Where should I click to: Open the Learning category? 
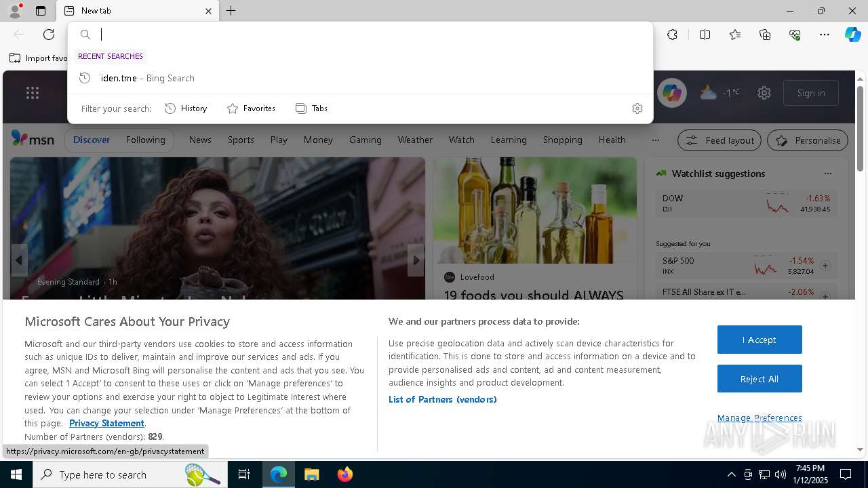pyautogui.click(x=509, y=140)
